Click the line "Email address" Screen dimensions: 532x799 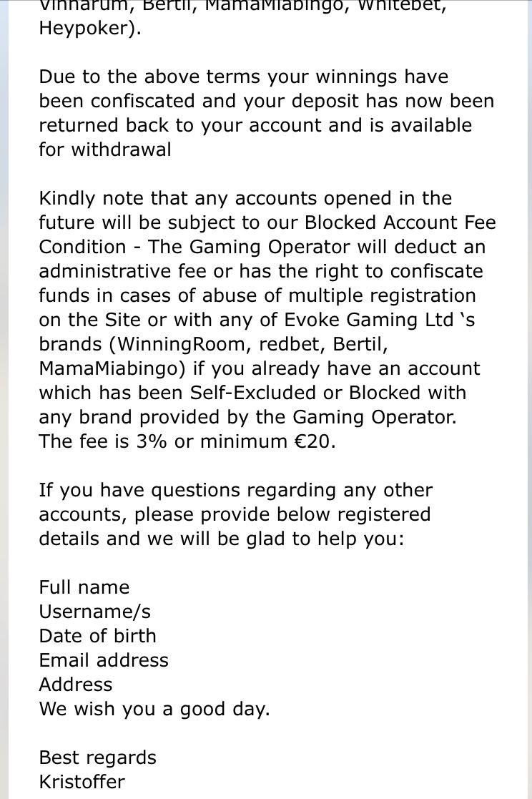pyautogui.click(x=104, y=660)
